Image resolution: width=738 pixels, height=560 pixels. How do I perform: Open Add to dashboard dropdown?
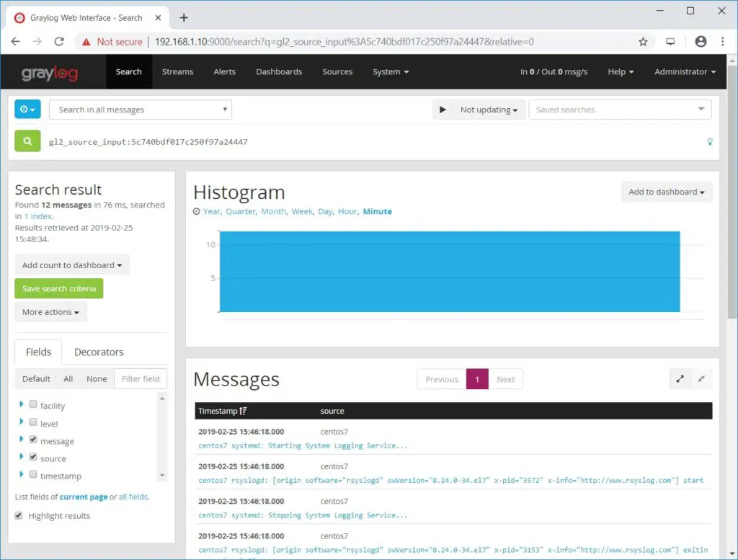click(x=667, y=192)
